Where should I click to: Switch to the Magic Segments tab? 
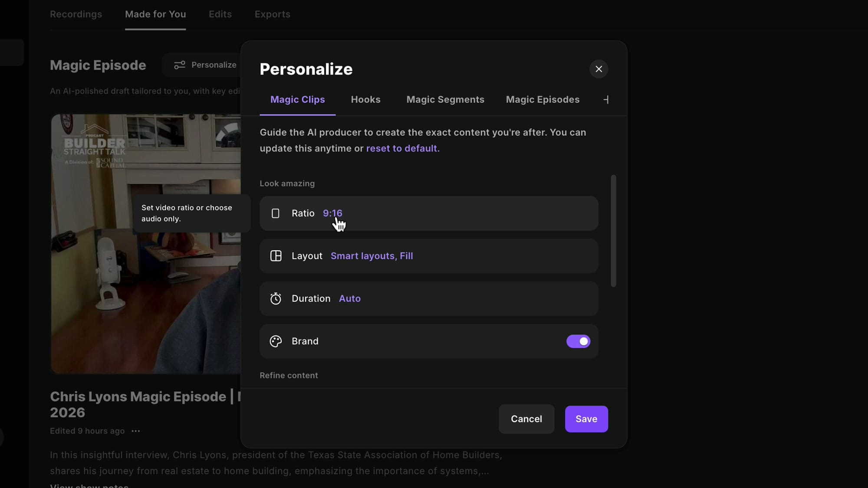click(445, 99)
